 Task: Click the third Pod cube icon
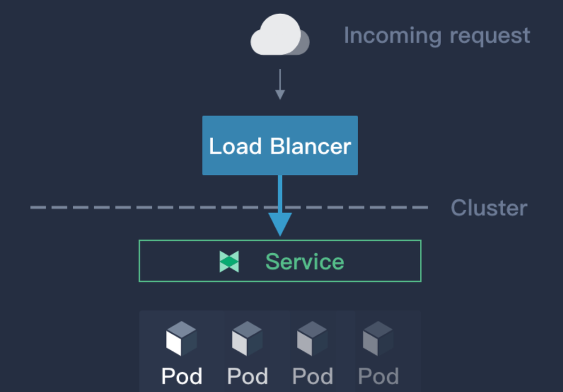coord(312,339)
